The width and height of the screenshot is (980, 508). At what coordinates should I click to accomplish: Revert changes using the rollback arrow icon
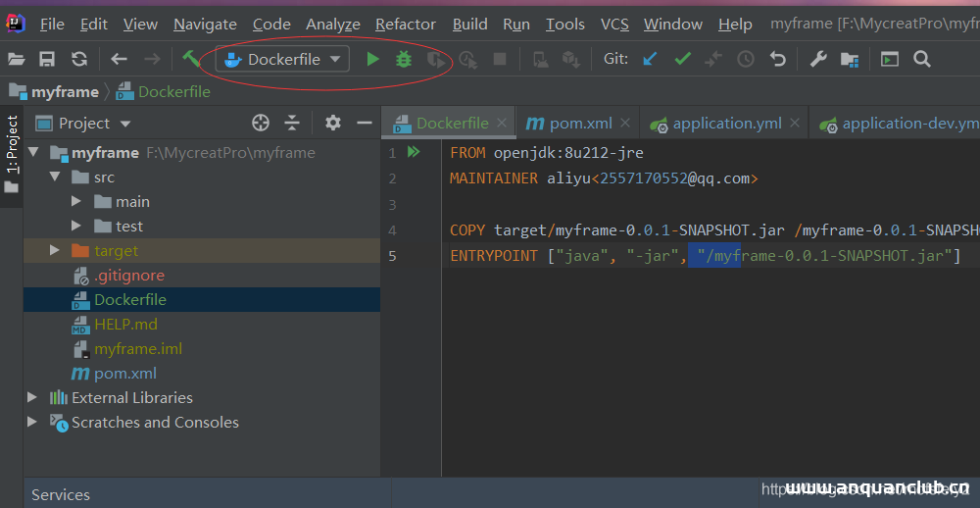tap(778, 60)
